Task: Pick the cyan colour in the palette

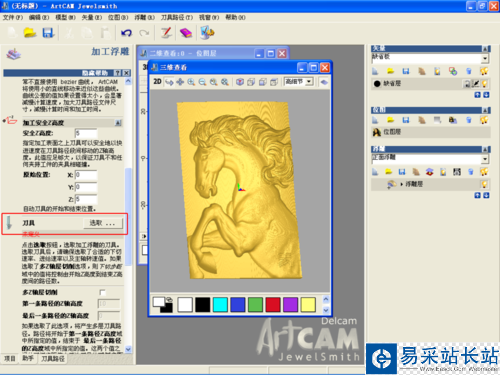Action: tap(220, 305)
